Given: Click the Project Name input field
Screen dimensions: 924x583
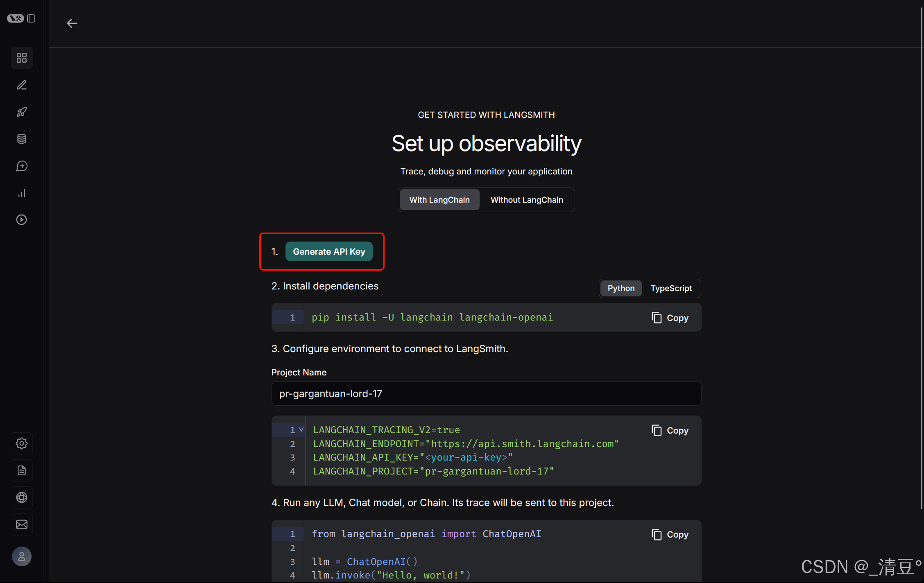Looking at the screenshot, I should pos(486,393).
